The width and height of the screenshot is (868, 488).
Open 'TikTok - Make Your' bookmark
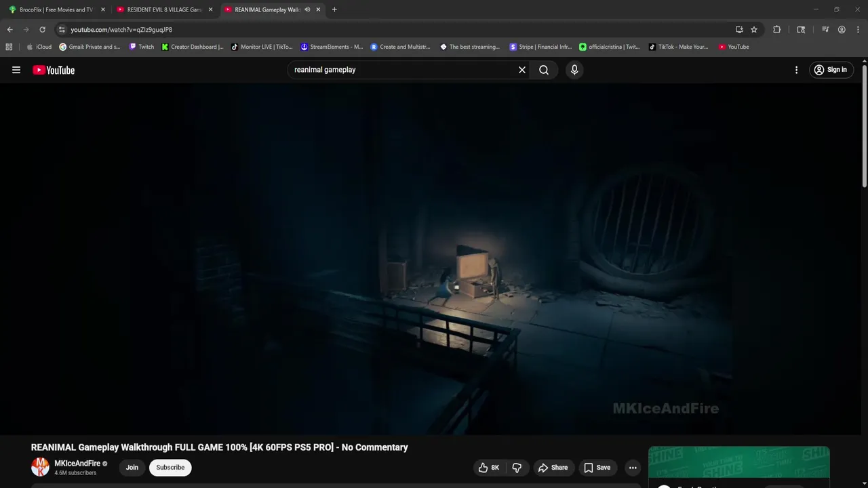[678, 47]
